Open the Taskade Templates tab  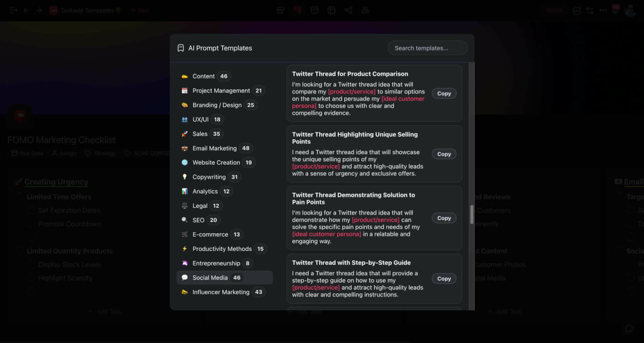point(85,10)
